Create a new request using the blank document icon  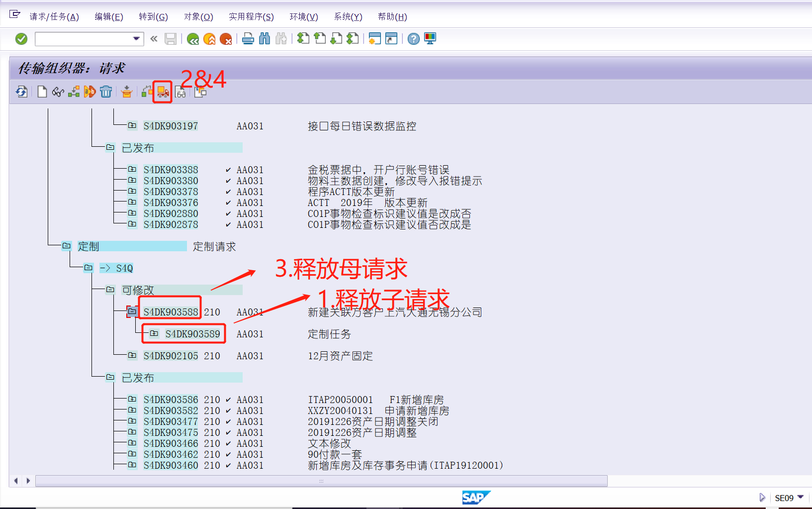coord(42,92)
